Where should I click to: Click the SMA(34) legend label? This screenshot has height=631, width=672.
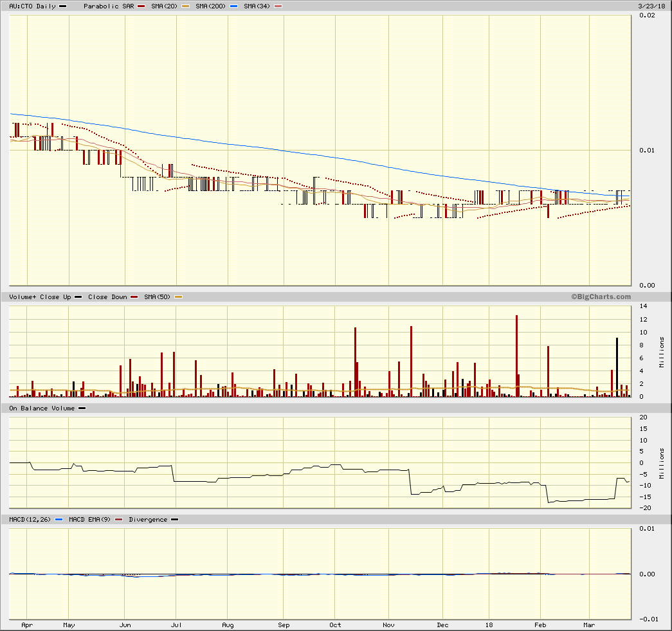click(x=257, y=6)
